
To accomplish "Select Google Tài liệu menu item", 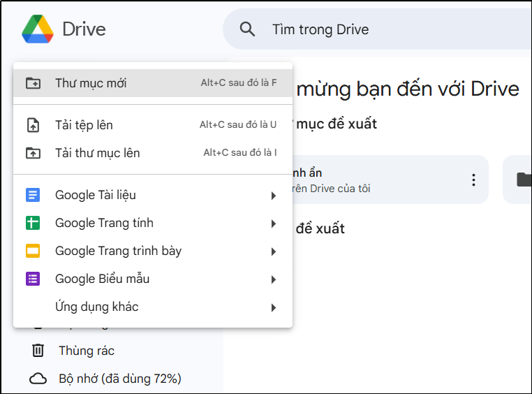I will coord(153,195).
